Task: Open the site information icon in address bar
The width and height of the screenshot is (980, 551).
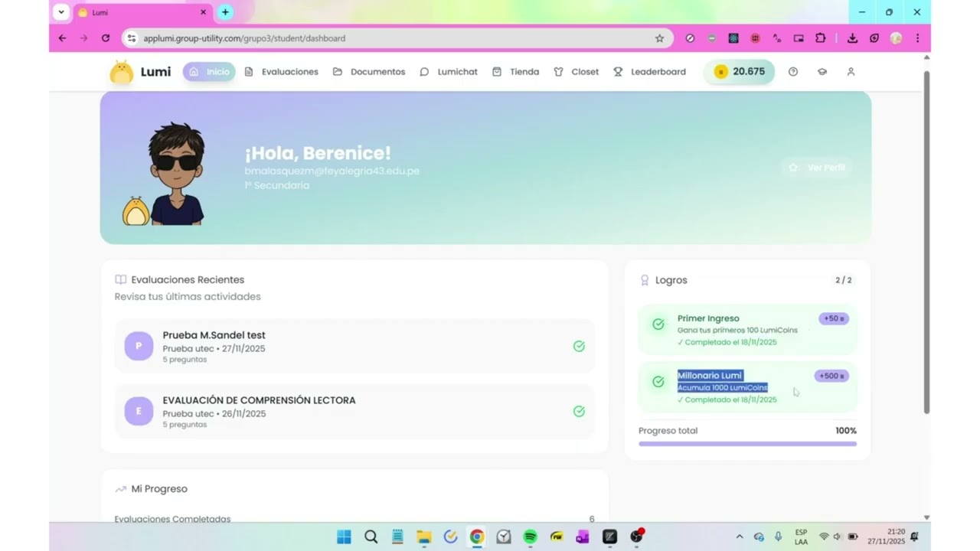Action: pos(132,38)
